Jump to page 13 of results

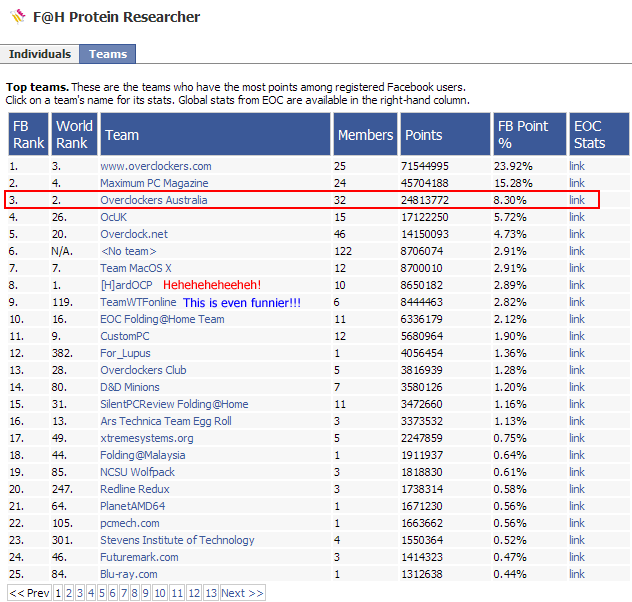pyautogui.click(x=211, y=593)
